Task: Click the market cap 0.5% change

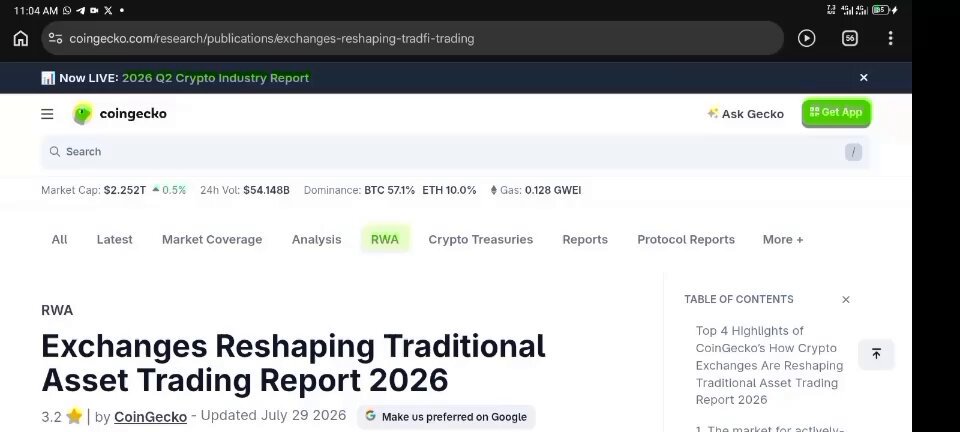Action: [x=170, y=190]
